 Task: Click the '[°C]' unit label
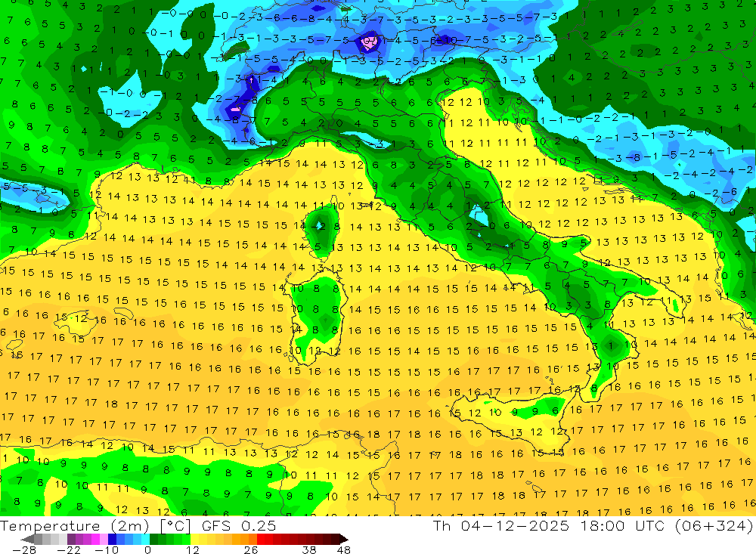coord(175,526)
